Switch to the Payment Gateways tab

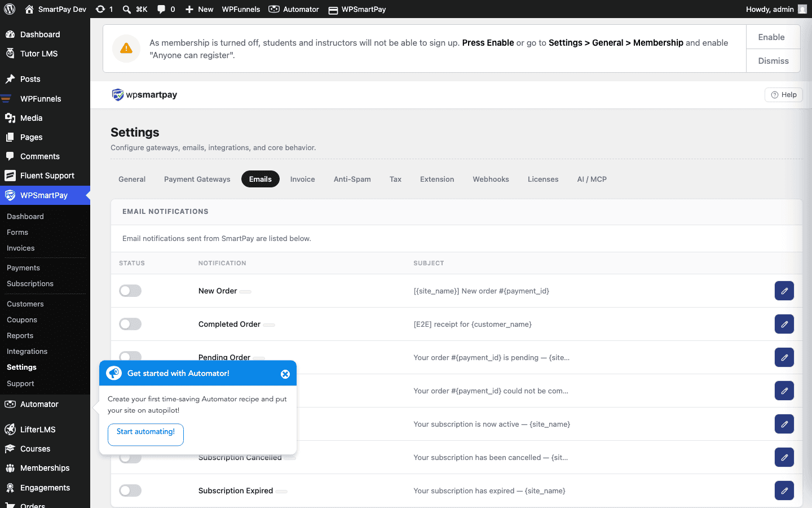click(197, 179)
